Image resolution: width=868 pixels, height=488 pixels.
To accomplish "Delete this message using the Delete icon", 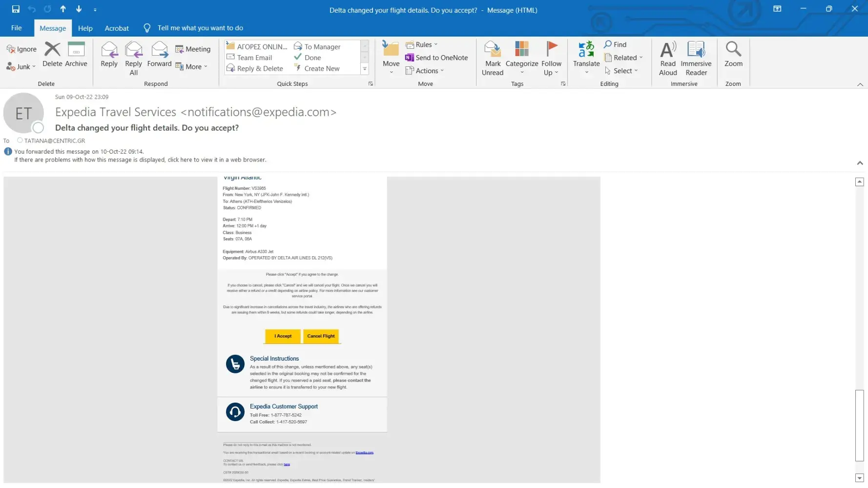I will pyautogui.click(x=52, y=54).
